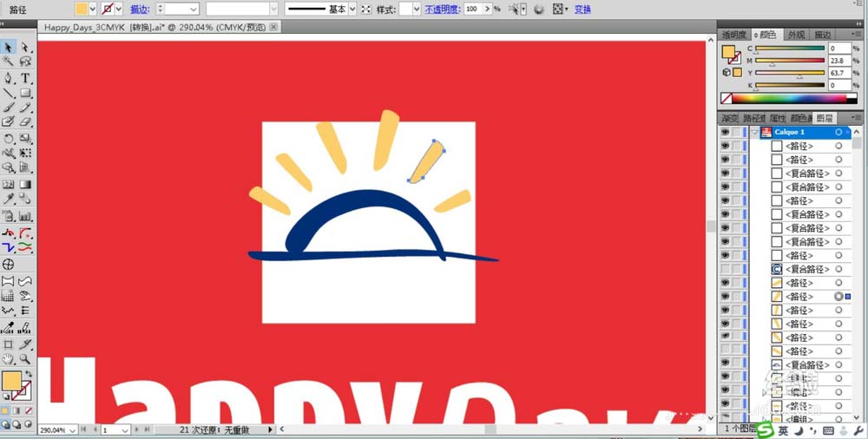Open the 基本 brush definition dropdown
Image resolution: width=868 pixels, height=439 pixels.
352,9
